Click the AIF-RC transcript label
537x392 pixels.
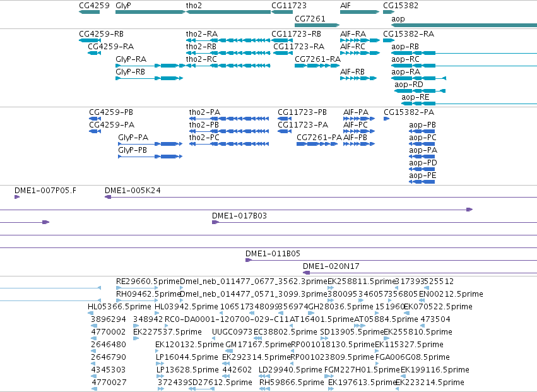click(x=353, y=47)
